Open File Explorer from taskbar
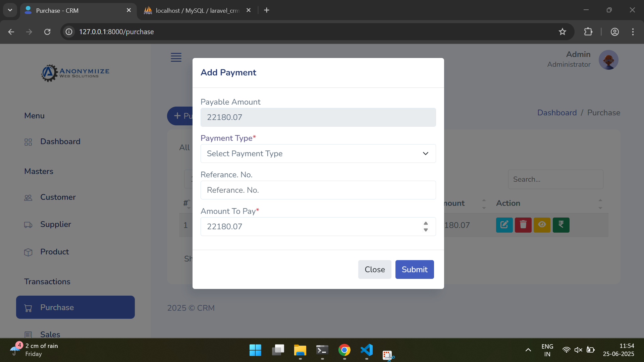Image resolution: width=644 pixels, height=362 pixels. pos(300,350)
